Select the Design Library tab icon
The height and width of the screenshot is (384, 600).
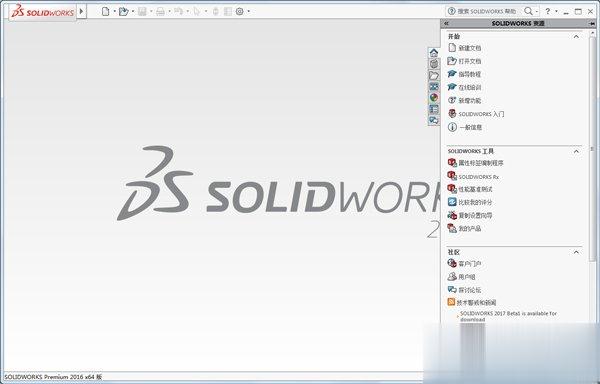pyautogui.click(x=434, y=64)
